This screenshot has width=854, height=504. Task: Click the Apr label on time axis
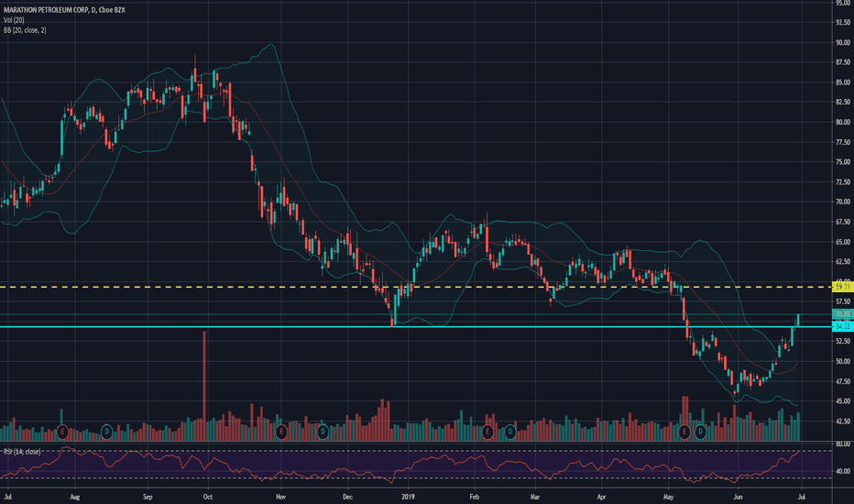pyautogui.click(x=602, y=497)
